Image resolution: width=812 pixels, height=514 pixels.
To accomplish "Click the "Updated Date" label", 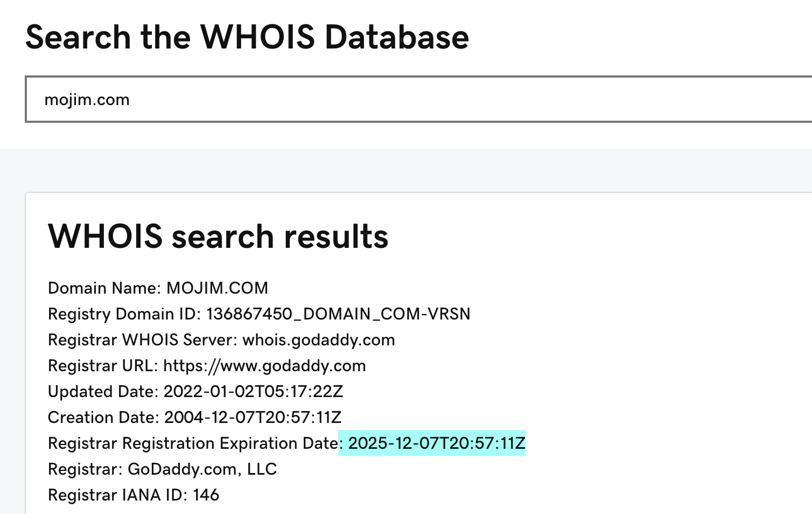I will click(x=101, y=392).
